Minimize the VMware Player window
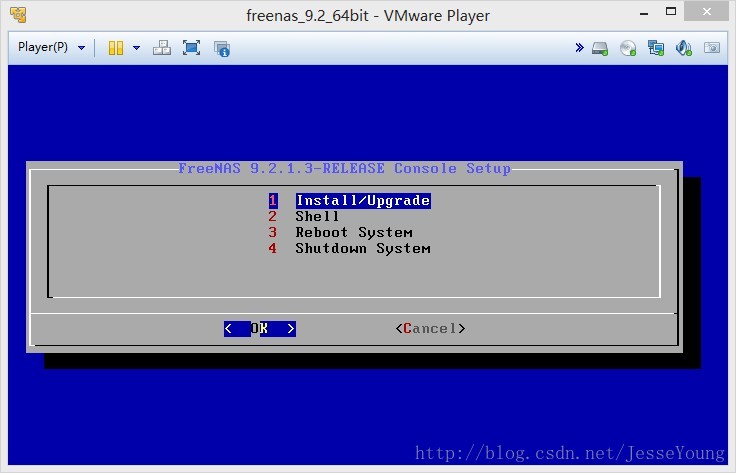736x473 pixels. pyautogui.click(x=644, y=12)
